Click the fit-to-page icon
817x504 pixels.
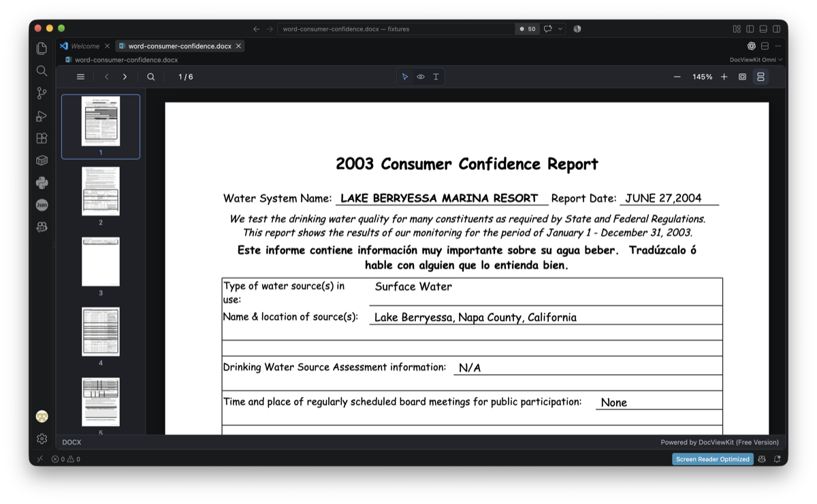pyautogui.click(x=743, y=77)
